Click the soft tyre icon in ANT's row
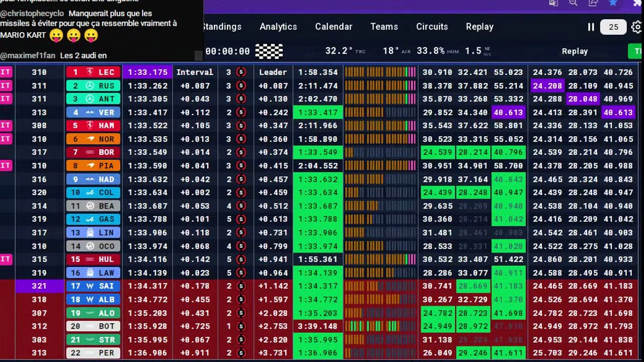Screen dimensions: 644x362 (x=241, y=99)
